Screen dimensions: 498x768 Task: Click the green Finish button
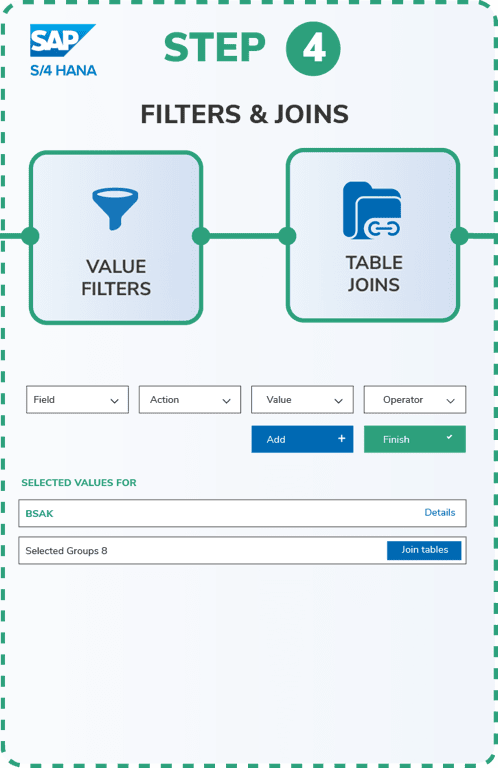415,439
